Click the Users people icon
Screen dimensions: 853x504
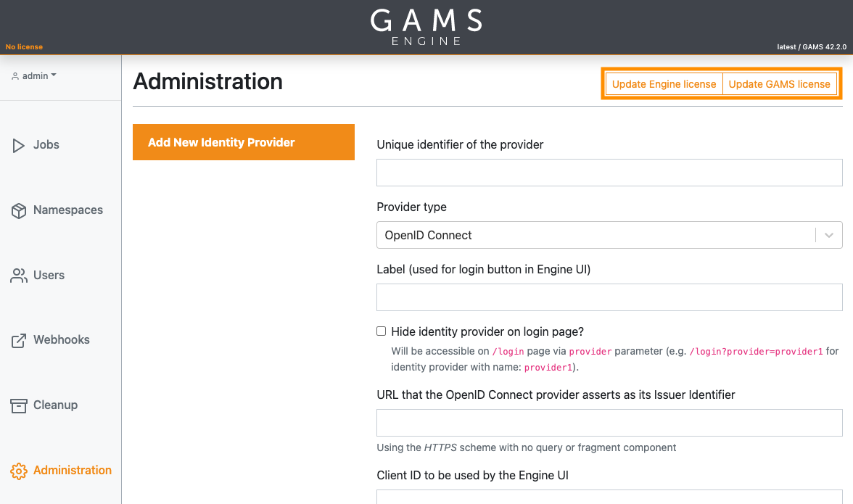[x=18, y=275]
